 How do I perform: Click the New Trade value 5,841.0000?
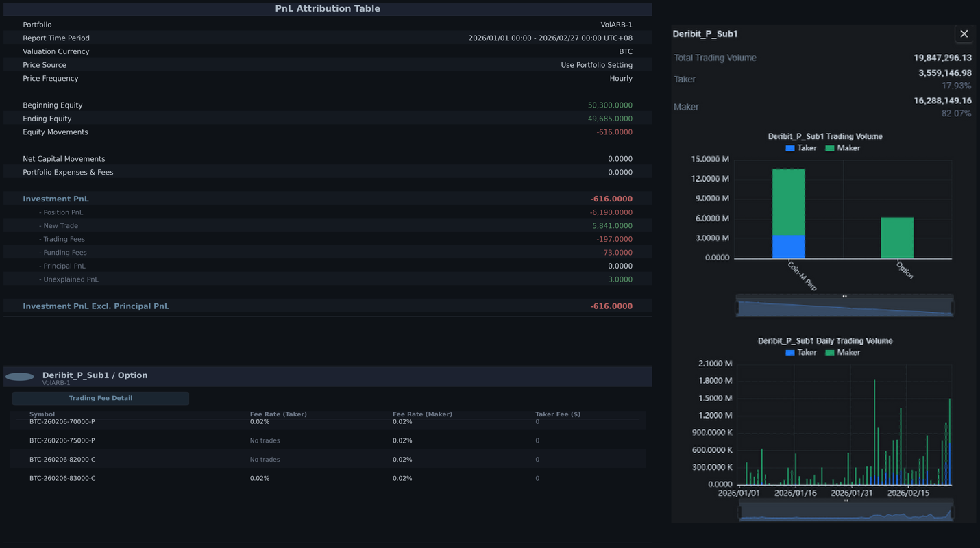613,226
